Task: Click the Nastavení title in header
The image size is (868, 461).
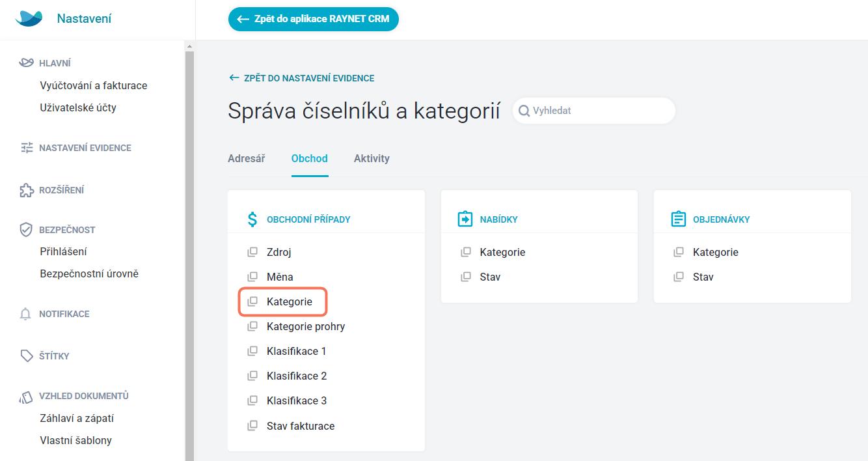Action: [84, 19]
